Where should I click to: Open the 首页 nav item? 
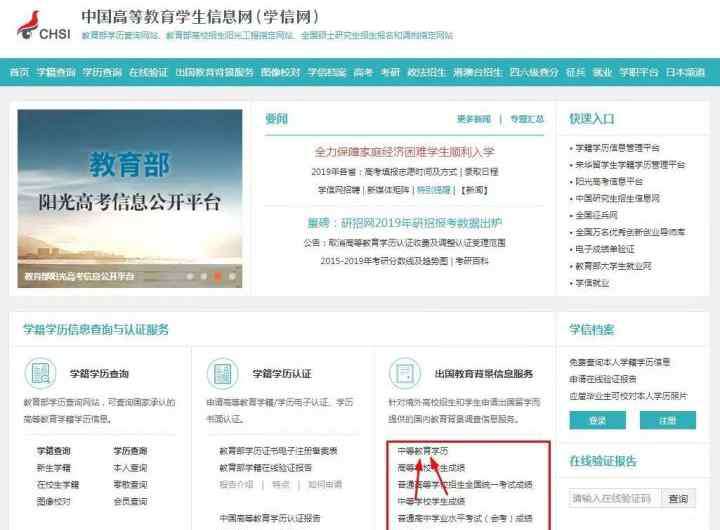[x=19, y=73]
